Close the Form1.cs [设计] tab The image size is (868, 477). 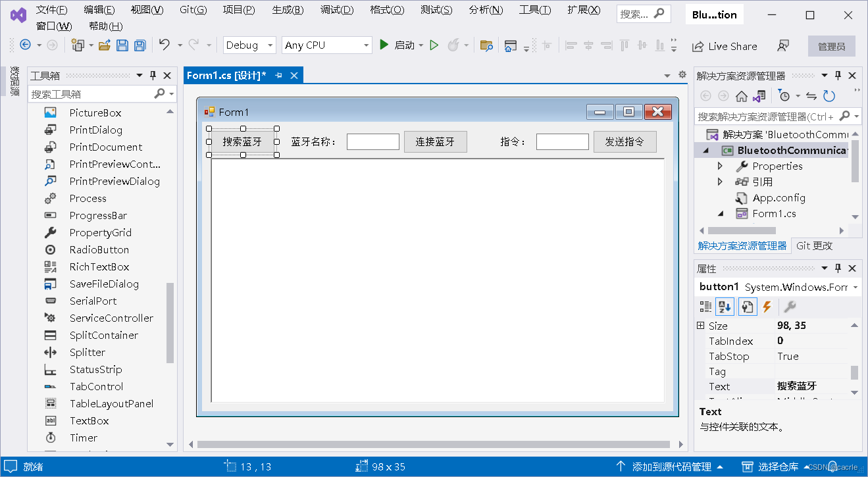(294, 76)
